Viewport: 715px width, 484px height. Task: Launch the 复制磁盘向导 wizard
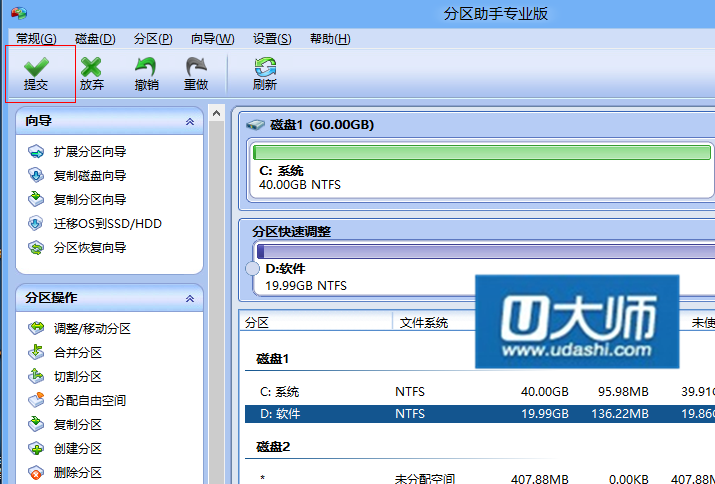point(89,176)
